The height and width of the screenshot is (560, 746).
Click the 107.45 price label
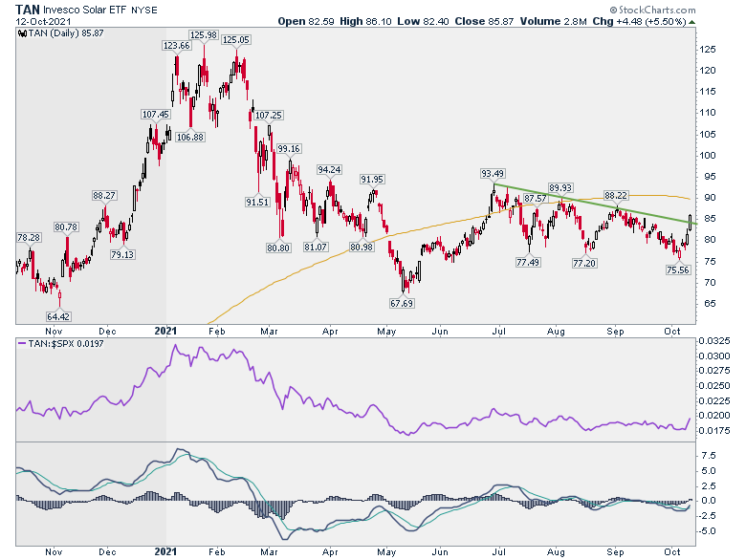(156, 114)
